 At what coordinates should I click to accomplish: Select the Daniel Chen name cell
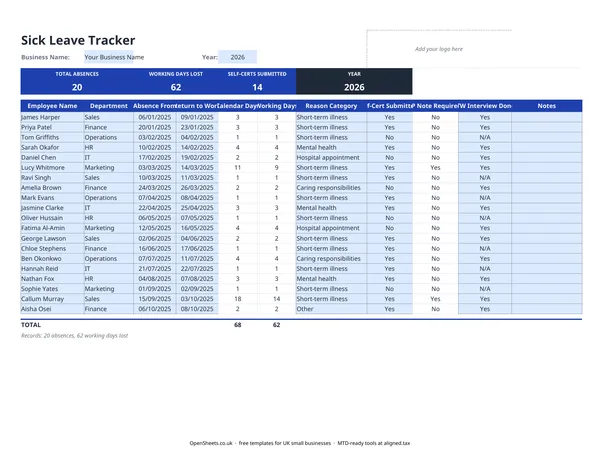[x=52, y=157]
